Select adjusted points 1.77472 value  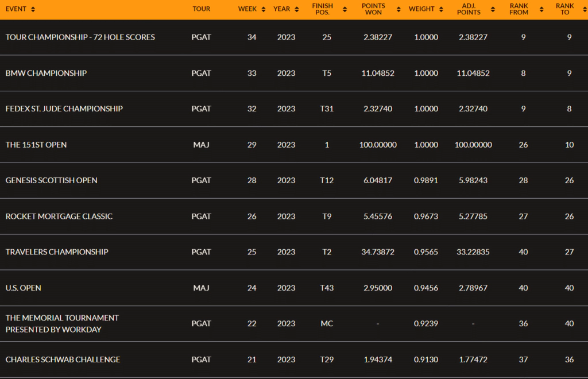click(473, 359)
